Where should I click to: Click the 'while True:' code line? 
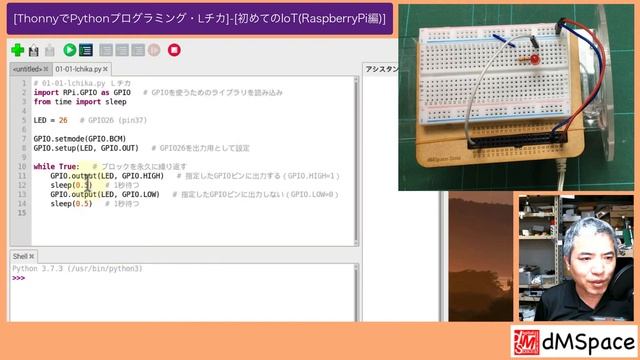pos(57,167)
